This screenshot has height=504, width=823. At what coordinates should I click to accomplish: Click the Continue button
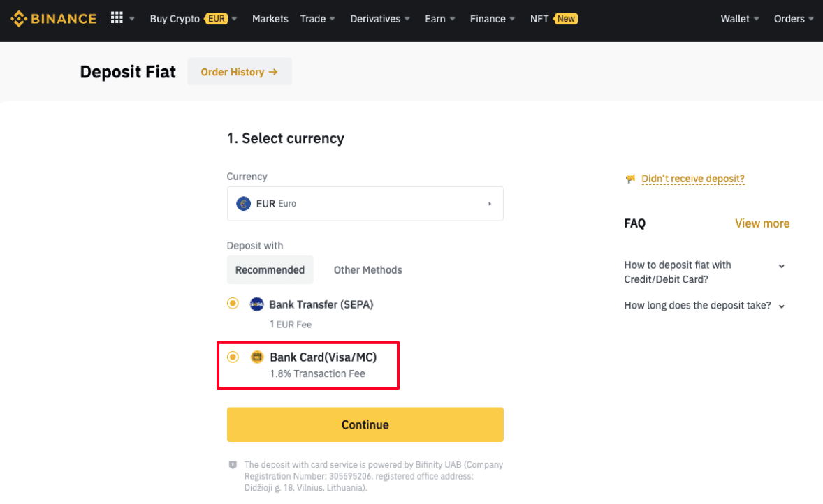tap(365, 425)
